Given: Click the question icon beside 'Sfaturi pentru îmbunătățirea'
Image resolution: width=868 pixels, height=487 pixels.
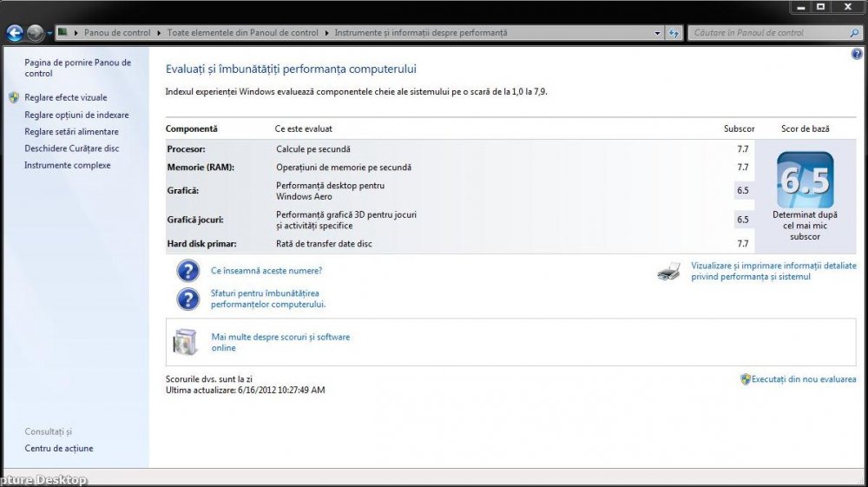Looking at the screenshot, I should coord(187,299).
